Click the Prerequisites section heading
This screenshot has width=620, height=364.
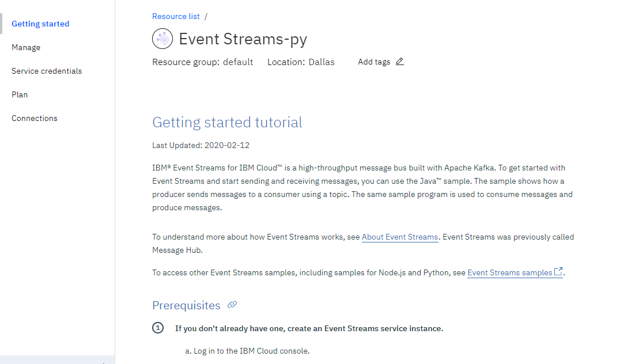click(186, 305)
